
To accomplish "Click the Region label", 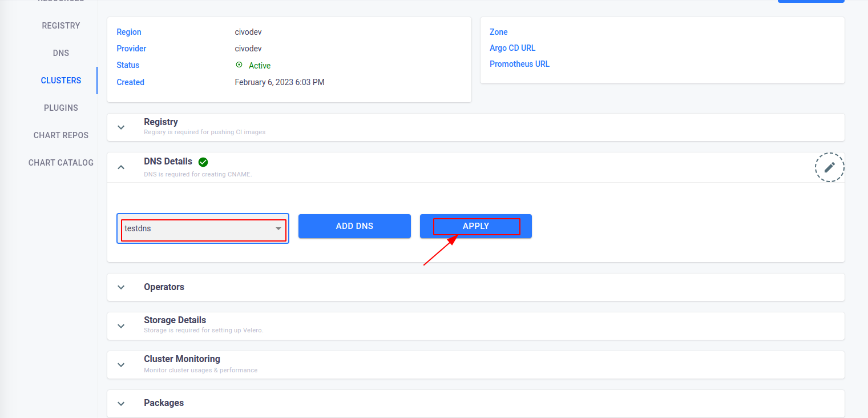I will click(x=129, y=32).
